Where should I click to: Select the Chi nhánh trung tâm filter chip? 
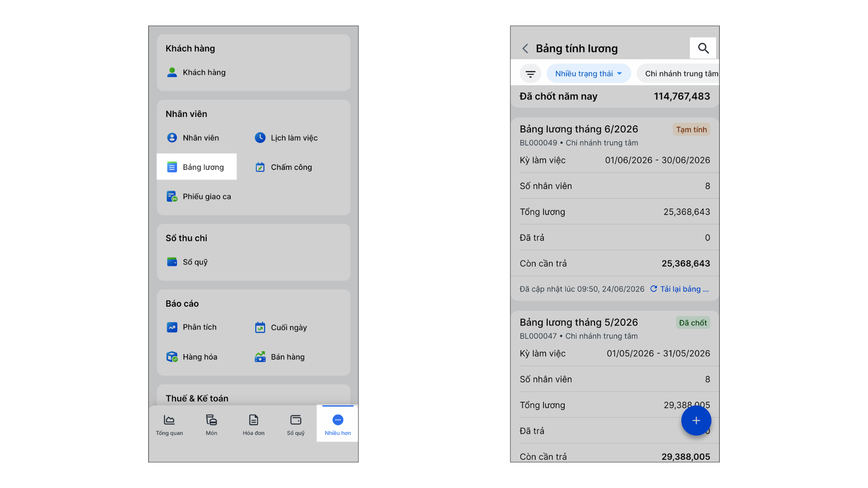[x=678, y=74]
